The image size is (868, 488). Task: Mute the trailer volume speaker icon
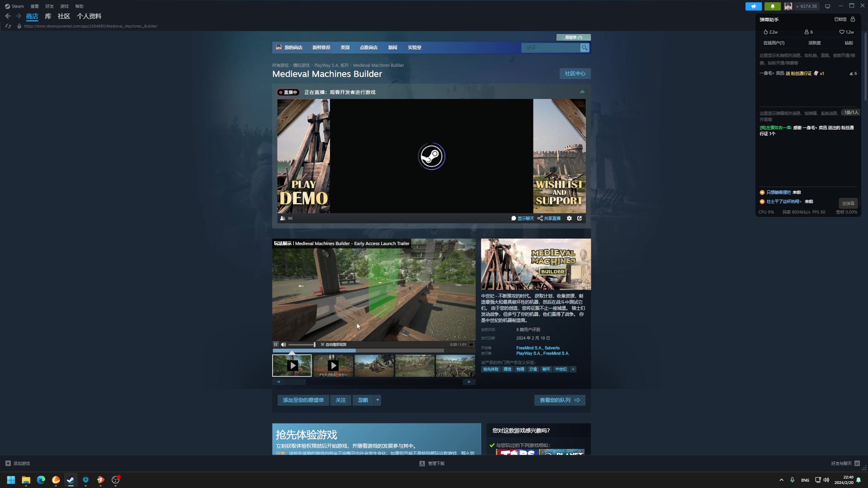click(283, 344)
